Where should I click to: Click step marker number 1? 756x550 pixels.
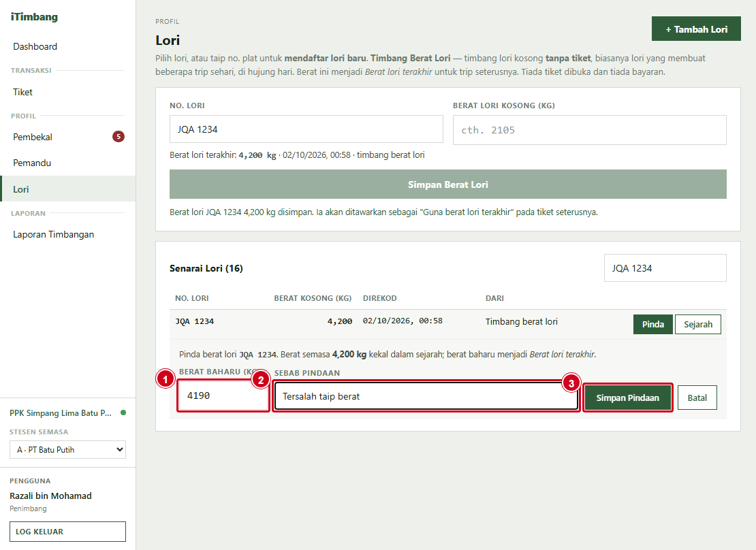pyautogui.click(x=166, y=379)
